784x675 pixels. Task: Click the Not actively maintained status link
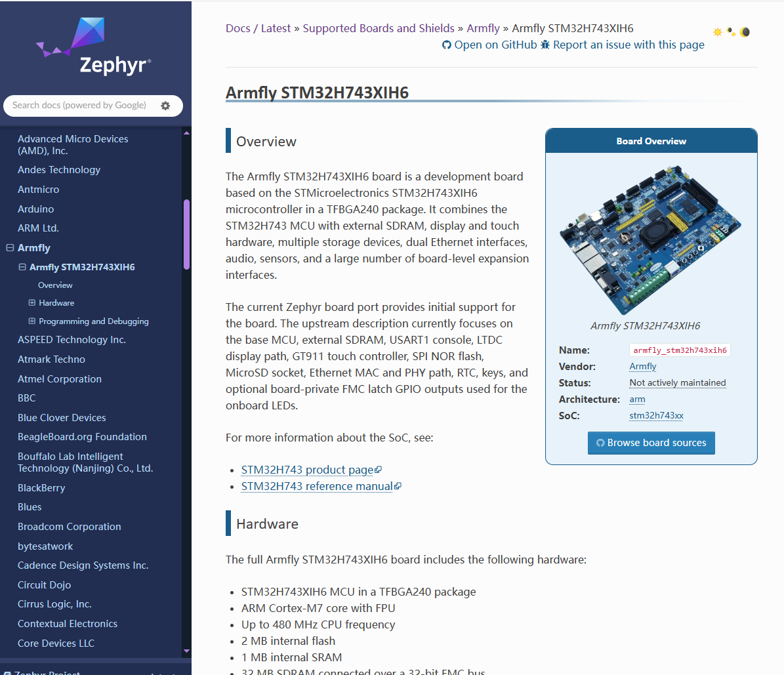[678, 382]
